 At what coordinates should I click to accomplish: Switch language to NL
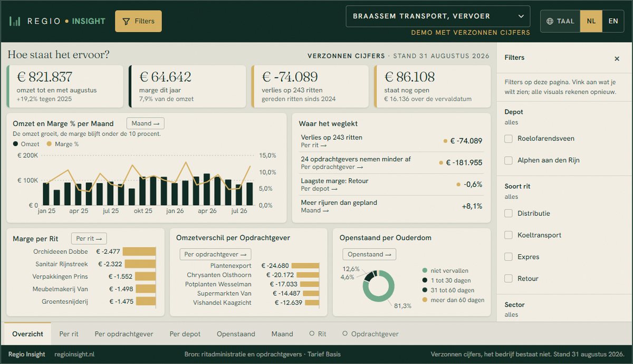coord(591,21)
